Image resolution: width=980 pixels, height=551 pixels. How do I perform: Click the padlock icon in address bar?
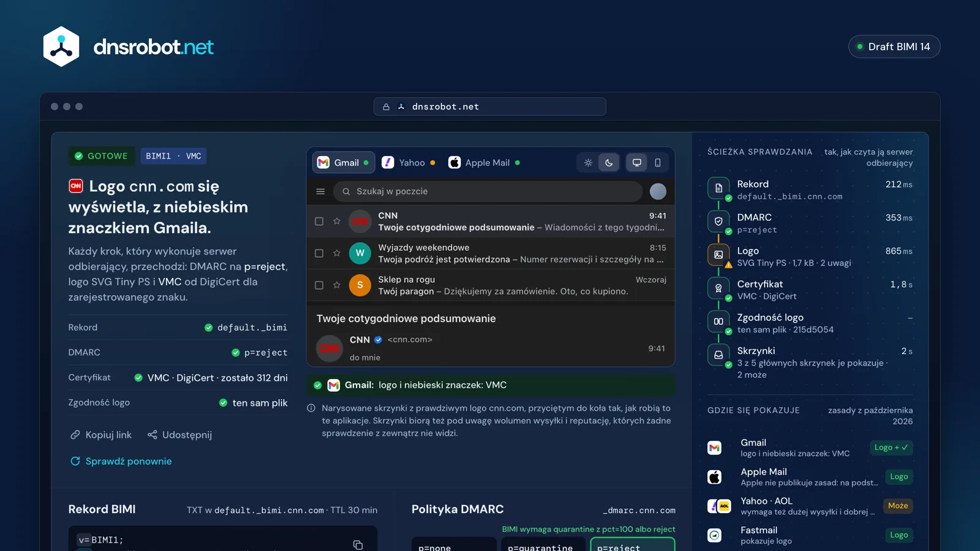pos(386,107)
